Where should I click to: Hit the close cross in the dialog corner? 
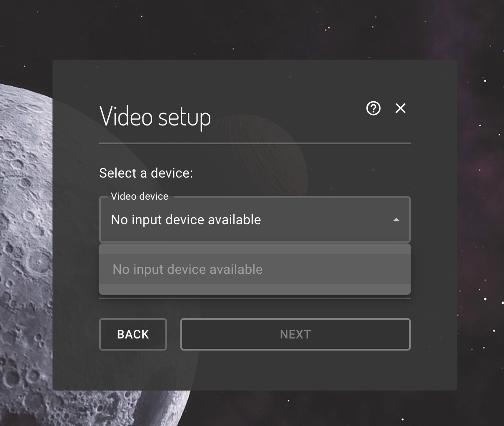pyautogui.click(x=400, y=108)
